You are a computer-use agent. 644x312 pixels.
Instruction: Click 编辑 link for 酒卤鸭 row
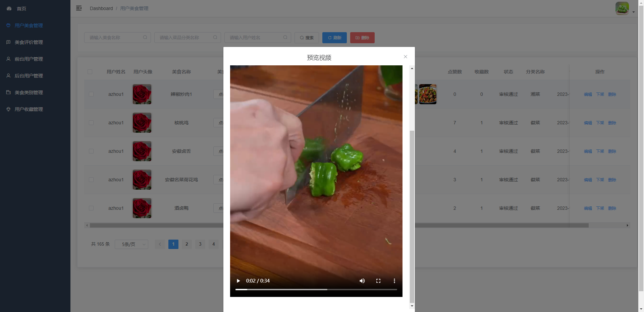pyautogui.click(x=588, y=208)
